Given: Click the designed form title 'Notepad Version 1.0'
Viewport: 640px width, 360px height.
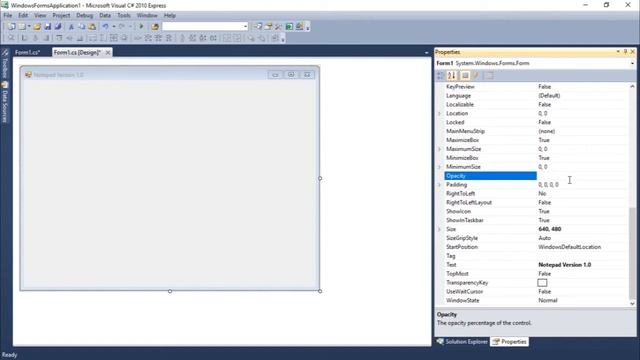Looking at the screenshot, I should tap(58, 75).
